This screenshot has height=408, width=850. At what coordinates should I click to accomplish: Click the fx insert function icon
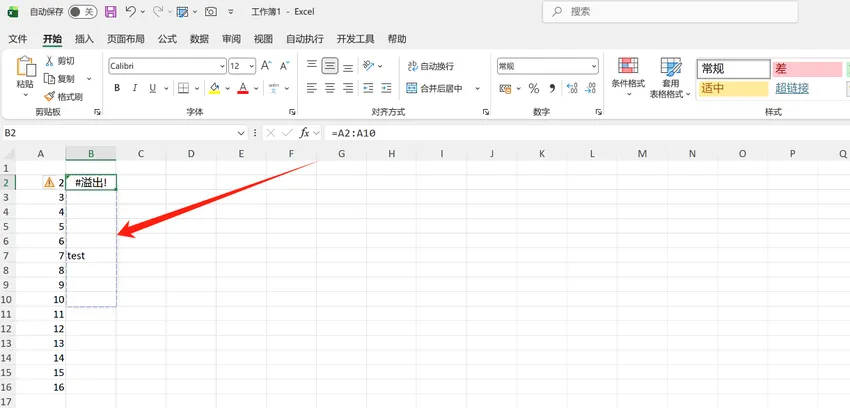click(x=305, y=133)
